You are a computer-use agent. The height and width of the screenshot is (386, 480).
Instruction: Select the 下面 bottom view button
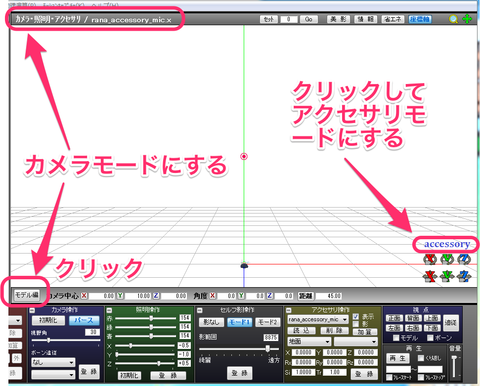(432, 328)
